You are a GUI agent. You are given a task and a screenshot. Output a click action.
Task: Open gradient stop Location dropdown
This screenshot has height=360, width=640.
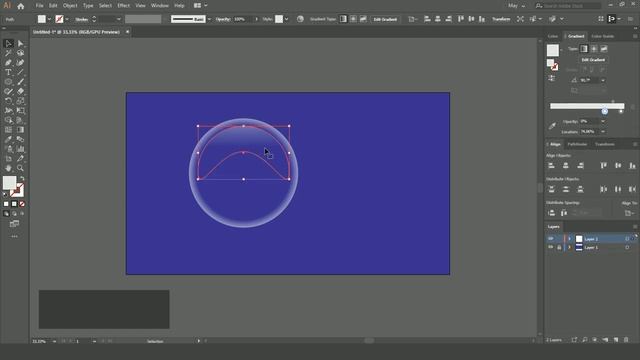coord(603,131)
